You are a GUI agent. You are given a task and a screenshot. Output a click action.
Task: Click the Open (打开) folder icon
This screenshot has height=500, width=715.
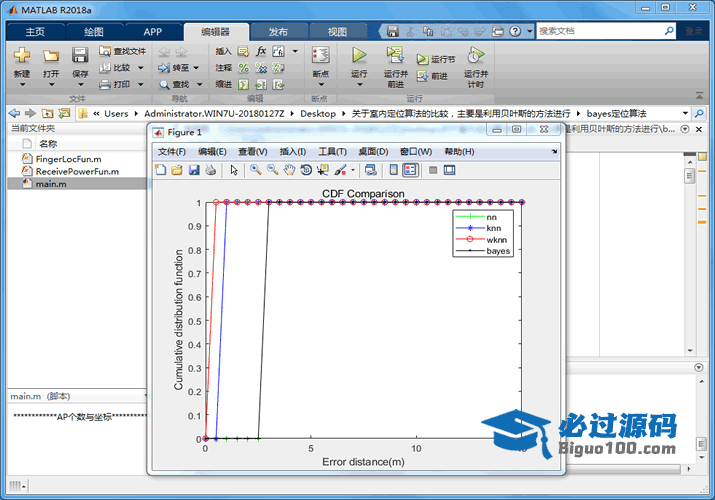pos(51,56)
